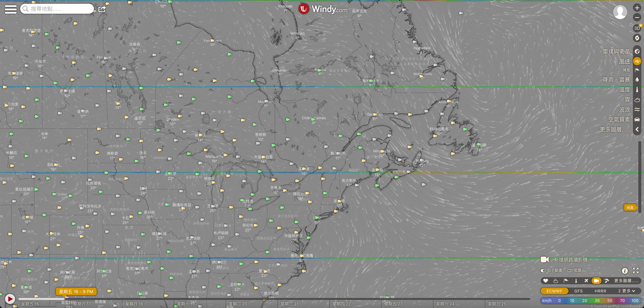Click 星期三 21 on the timeline

[289, 304]
